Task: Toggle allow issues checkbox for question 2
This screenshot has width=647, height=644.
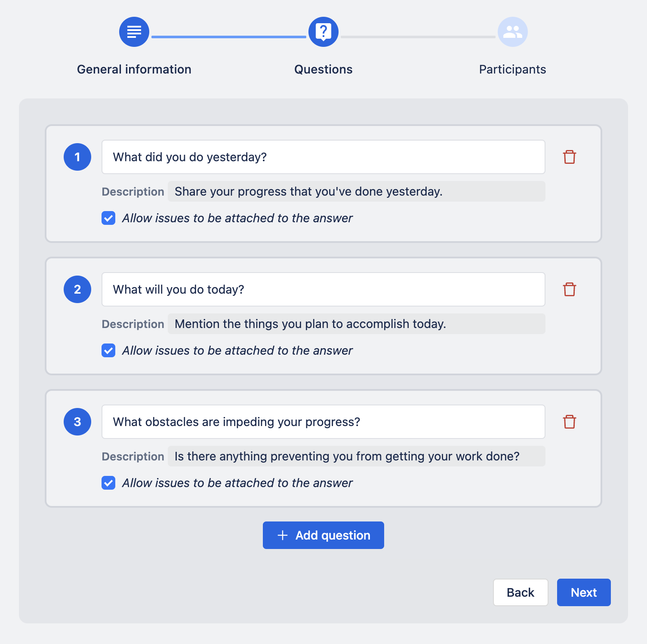Action: (108, 350)
